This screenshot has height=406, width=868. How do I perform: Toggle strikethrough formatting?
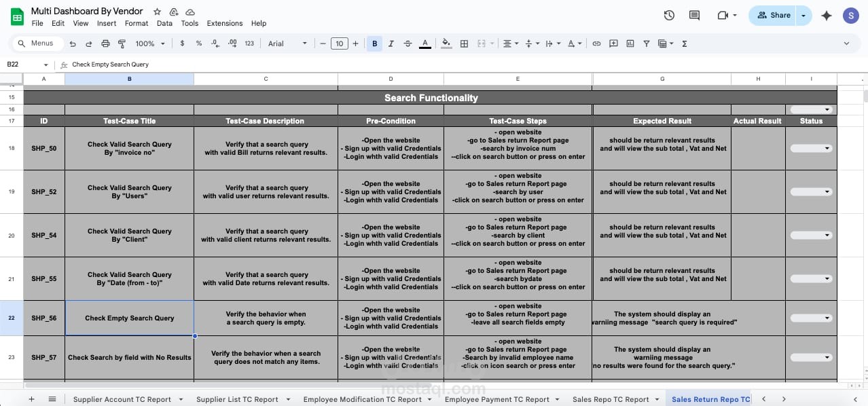tap(408, 43)
